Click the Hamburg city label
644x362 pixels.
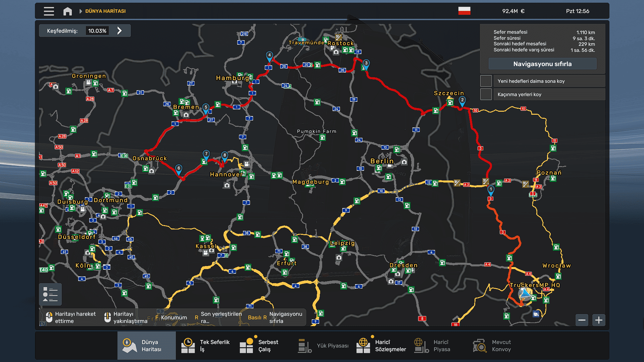click(x=233, y=78)
